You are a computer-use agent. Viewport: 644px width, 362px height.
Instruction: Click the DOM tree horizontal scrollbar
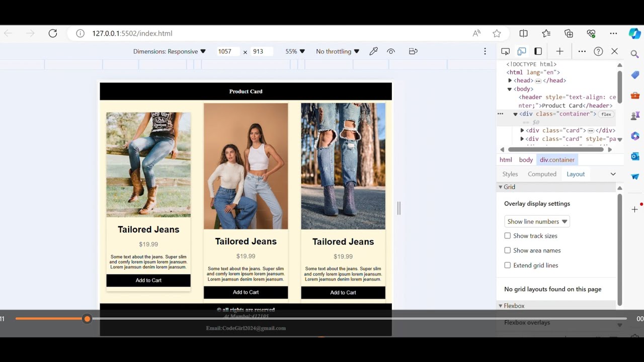point(555,149)
